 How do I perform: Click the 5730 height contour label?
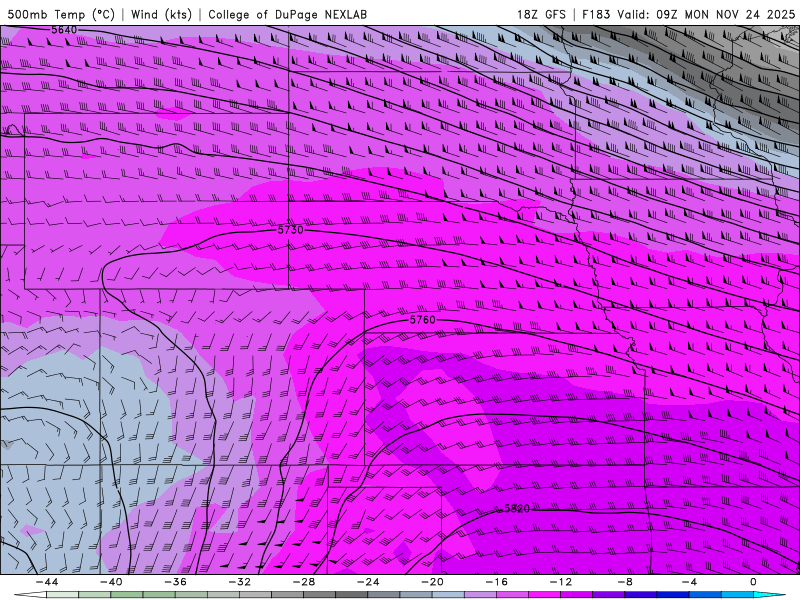point(290,230)
